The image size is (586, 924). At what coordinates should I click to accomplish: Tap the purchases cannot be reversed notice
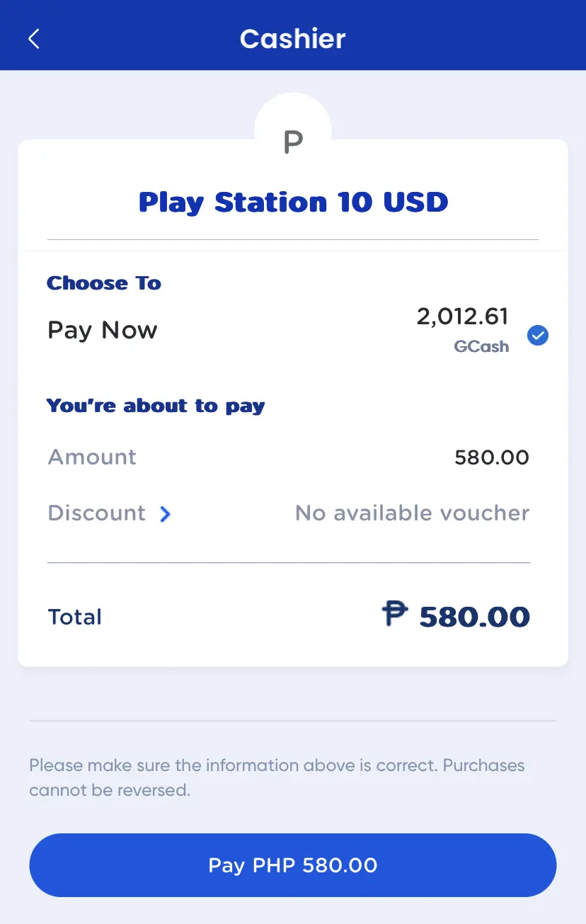pos(277,777)
